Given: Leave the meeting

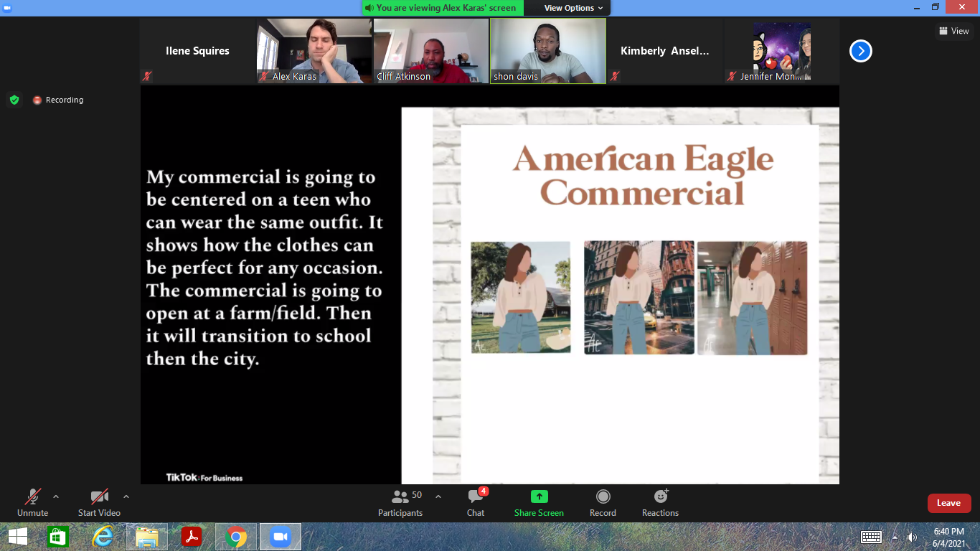Looking at the screenshot, I should tap(949, 503).
